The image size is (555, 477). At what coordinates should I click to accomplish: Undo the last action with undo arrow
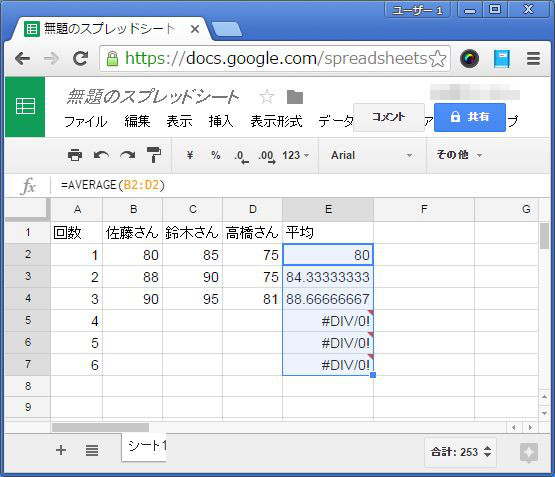(x=101, y=155)
